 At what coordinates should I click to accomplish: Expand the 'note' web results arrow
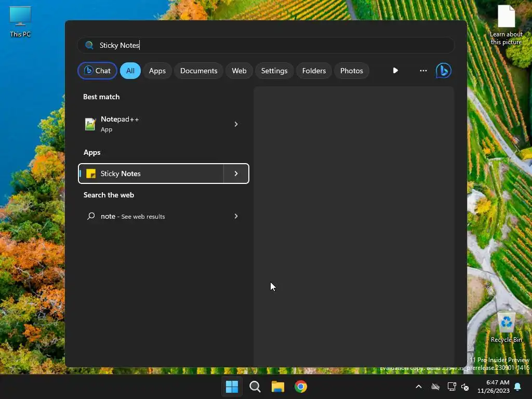(x=236, y=216)
